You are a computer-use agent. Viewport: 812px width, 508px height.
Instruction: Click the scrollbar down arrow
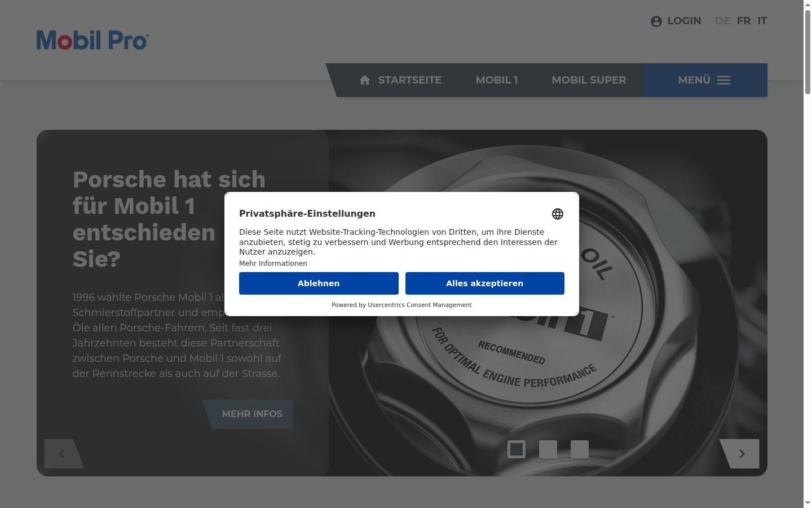point(807,503)
